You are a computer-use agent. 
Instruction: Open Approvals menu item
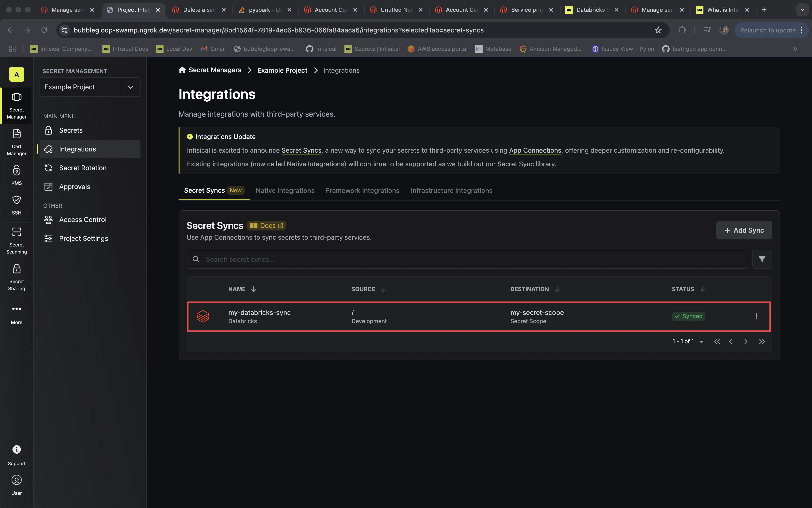(x=90, y=187)
